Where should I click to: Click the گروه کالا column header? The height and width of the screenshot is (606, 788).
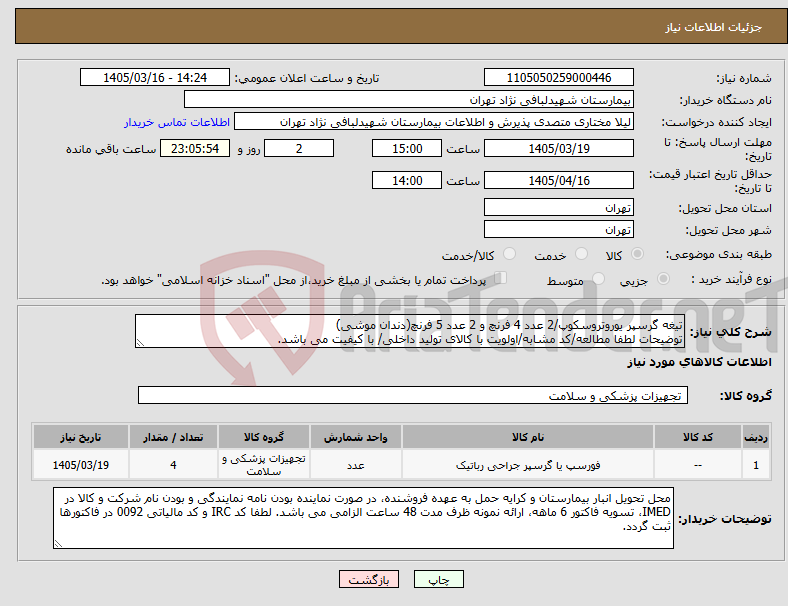tap(264, 437)
